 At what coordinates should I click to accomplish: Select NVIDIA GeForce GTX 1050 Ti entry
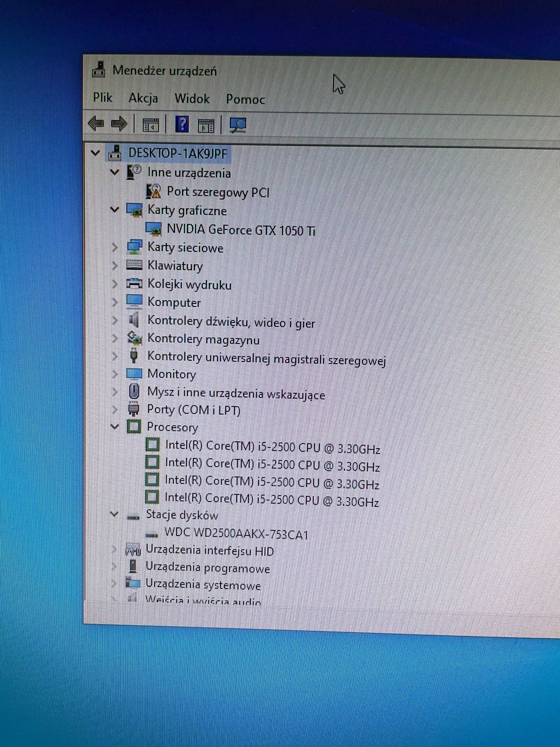[241, 230]
